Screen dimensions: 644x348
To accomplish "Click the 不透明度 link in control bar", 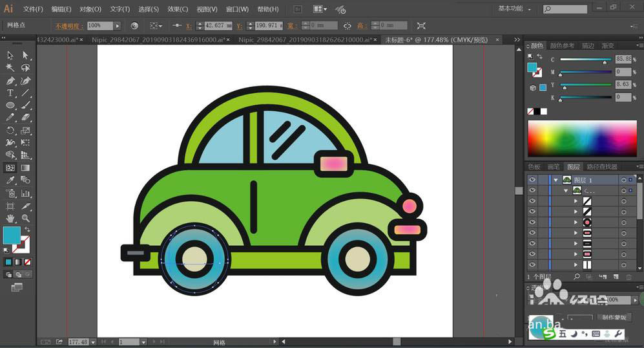I will point(66,26).
